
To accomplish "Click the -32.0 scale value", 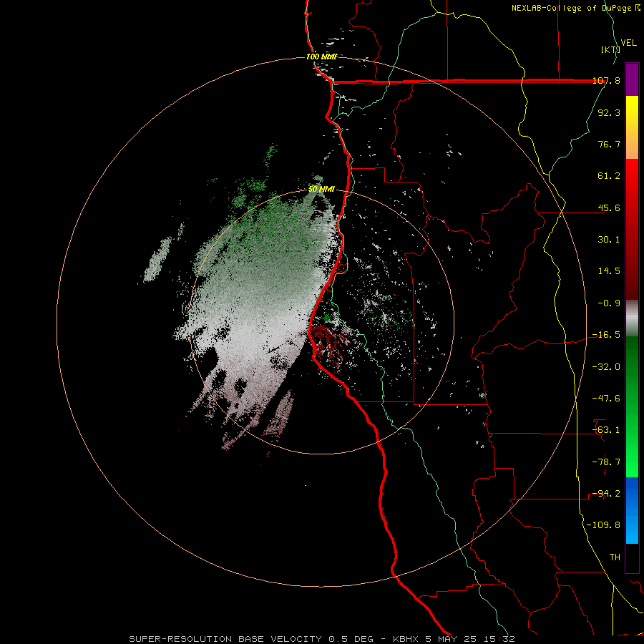I will (x=606, y=367).
